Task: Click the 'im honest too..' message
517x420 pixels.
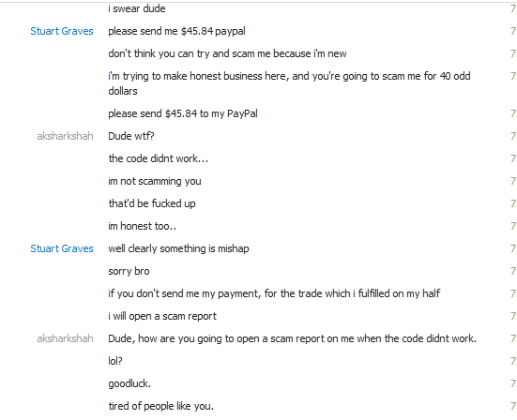Action: pyautogui.click(x=142, y=226)
